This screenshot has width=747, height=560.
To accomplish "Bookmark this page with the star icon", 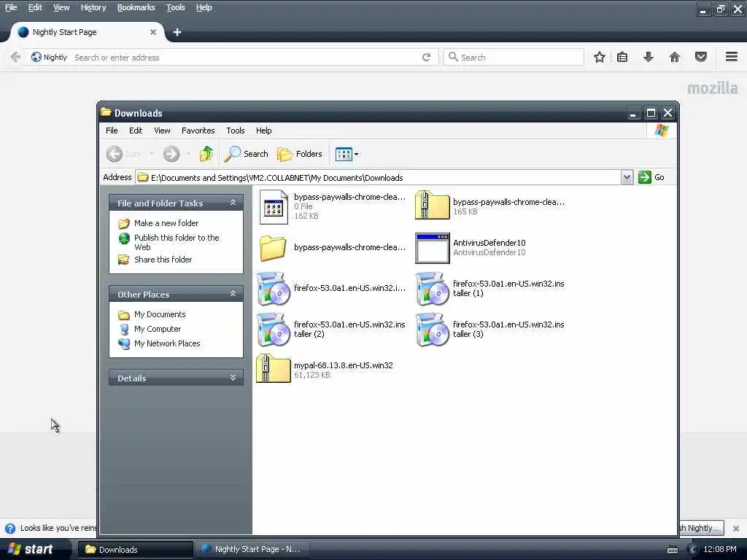I will coord(600,57).
